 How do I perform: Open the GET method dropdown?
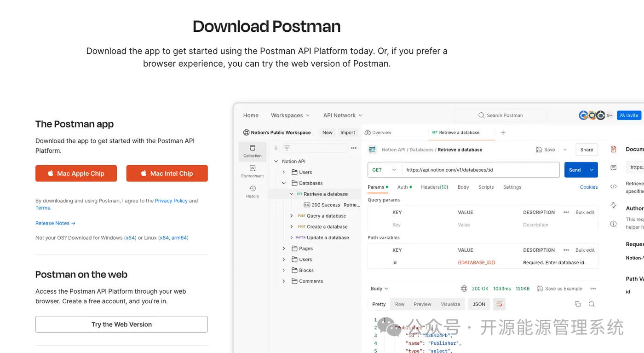(385, 170)
